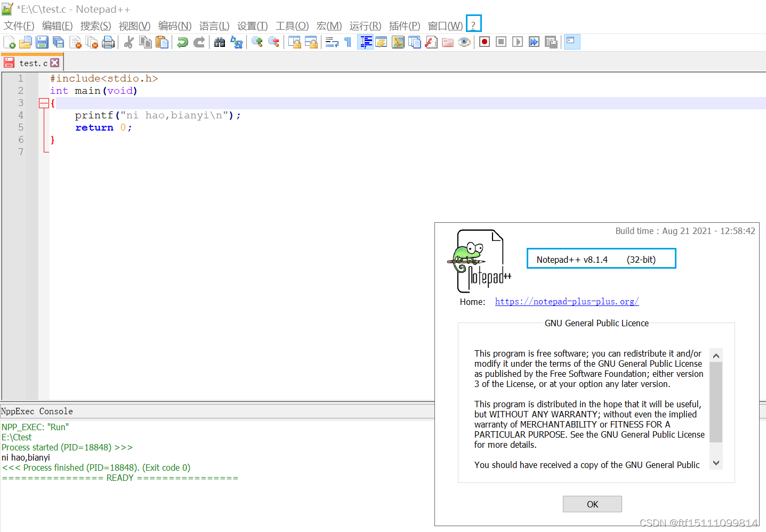Open the 窗口(W) menu
The width and height of the screenshot is (766, 532).
click(445, 26)
